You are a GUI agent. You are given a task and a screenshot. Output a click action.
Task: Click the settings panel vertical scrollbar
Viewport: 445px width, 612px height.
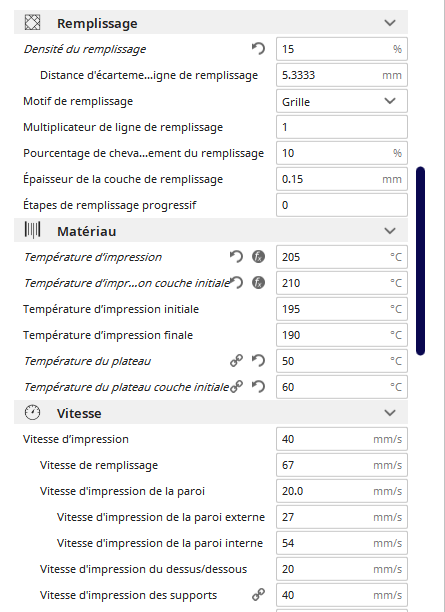[420, 261]
